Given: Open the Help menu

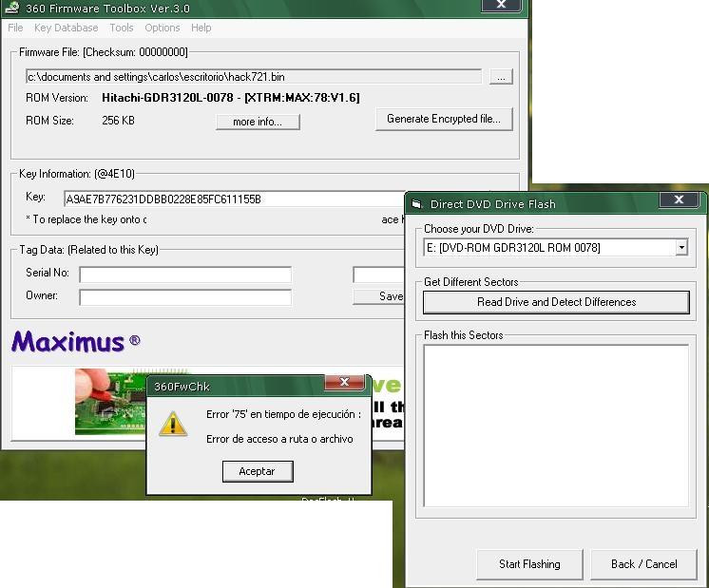Looking at the screenshot, I should coord(201,28).
